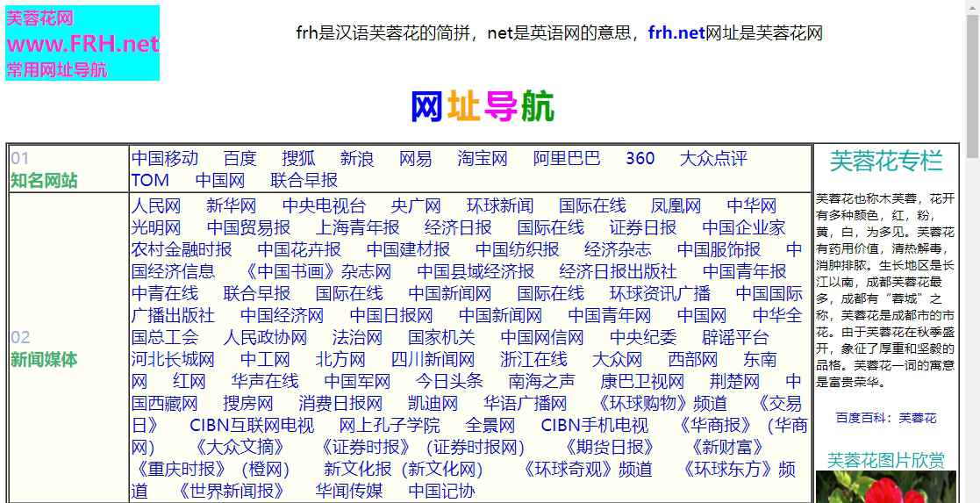980x503 pixels.
Task: Open 中央电视台 link
Action: [324, 205]
